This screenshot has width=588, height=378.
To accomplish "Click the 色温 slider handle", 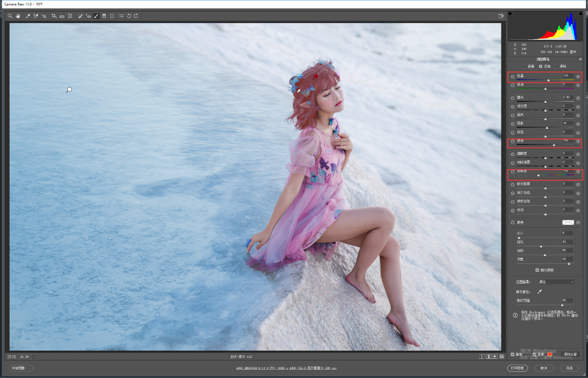I will tap(548, 80).
